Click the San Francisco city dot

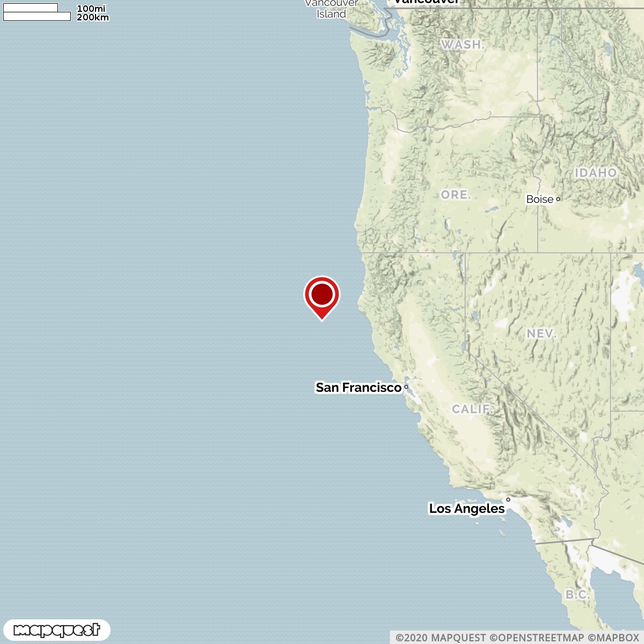(406, 387)
